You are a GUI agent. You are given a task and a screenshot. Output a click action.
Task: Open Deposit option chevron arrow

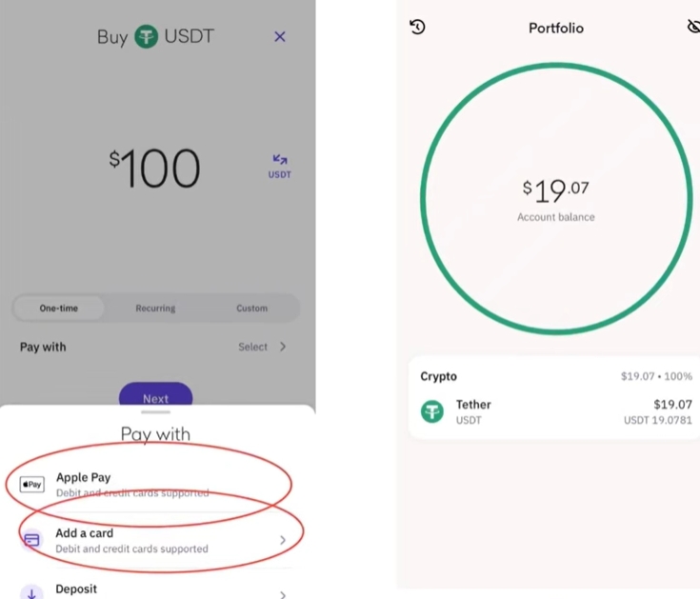point(283,594)
